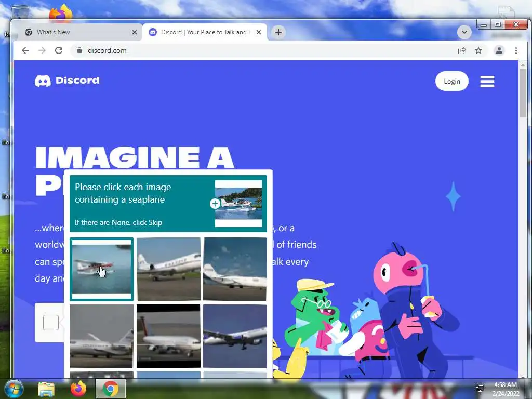The height and width of the screenshot is (399, 532).
Task: Click the Login button
Action: click(451, 81)
